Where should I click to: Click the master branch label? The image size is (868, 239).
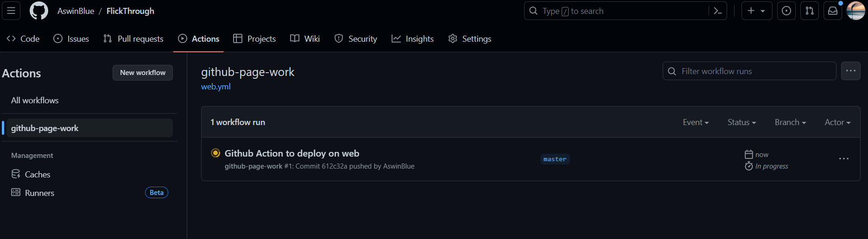555,159
